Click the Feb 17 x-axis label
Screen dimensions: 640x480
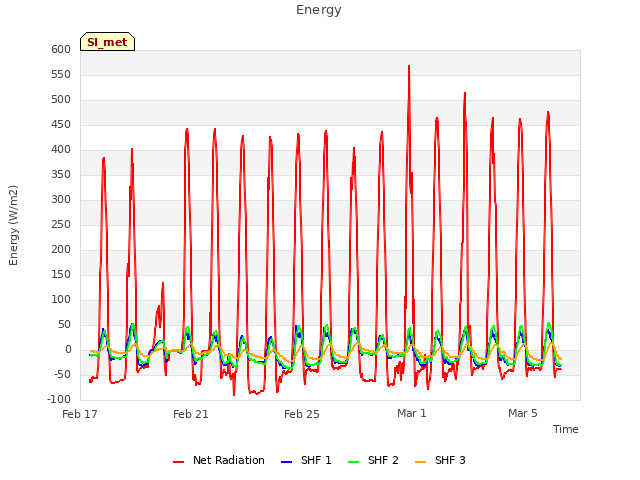point(80,414)
